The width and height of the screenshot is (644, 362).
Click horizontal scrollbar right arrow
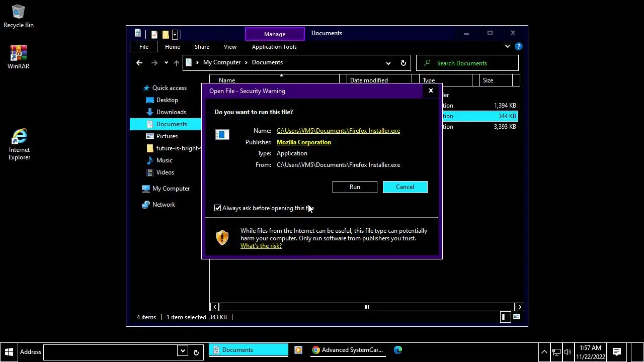[x=520, y=307]
